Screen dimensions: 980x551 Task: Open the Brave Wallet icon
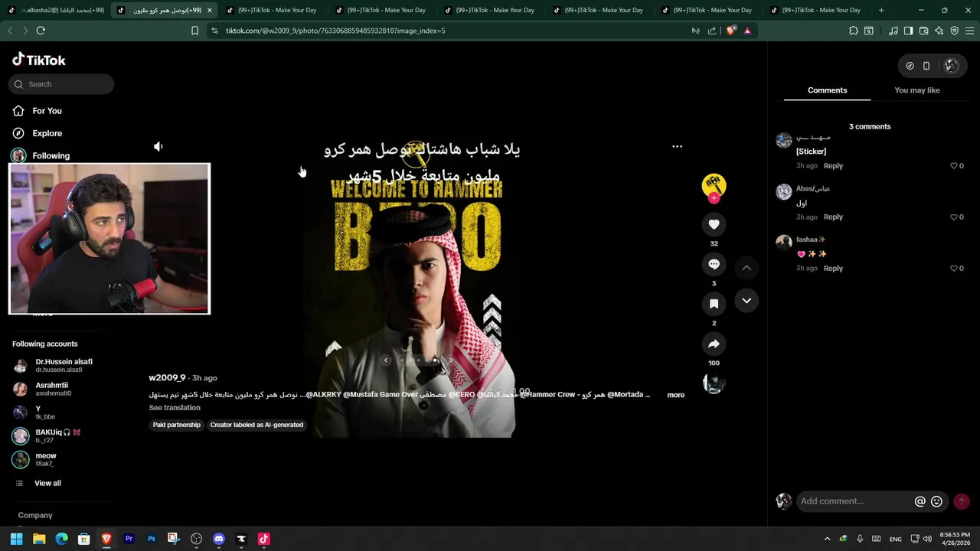[923, 31]
